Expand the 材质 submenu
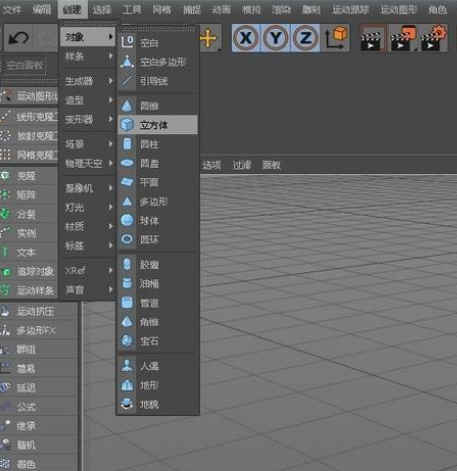Image resolution: width=457 pixels, height=471 pixels. pos(87,227)
